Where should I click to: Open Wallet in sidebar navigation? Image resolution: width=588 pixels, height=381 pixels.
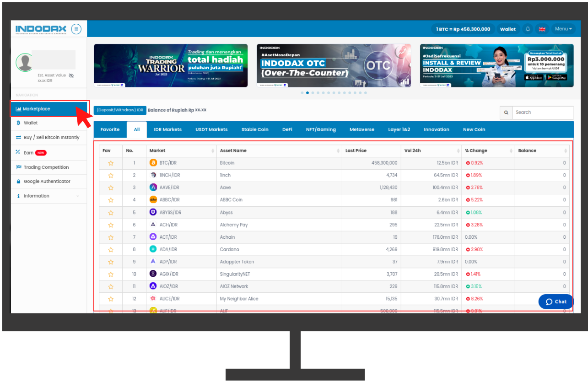pos(49,123)
